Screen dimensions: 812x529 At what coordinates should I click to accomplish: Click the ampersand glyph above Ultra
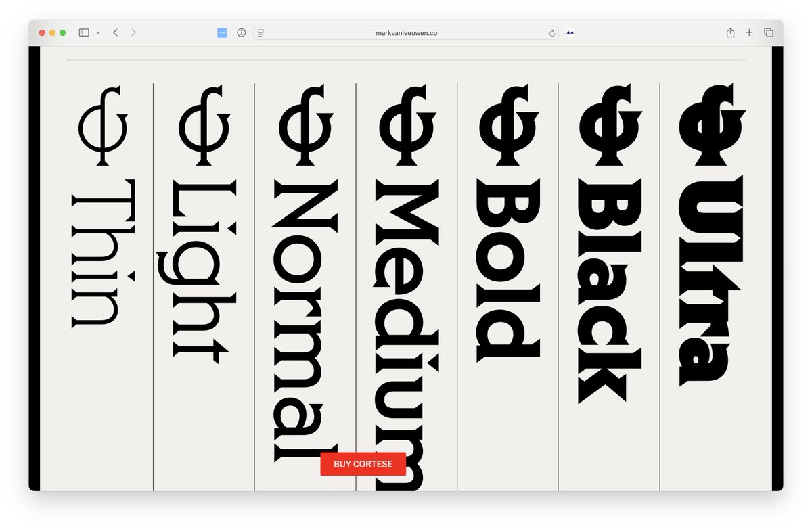tap(712, 125)
